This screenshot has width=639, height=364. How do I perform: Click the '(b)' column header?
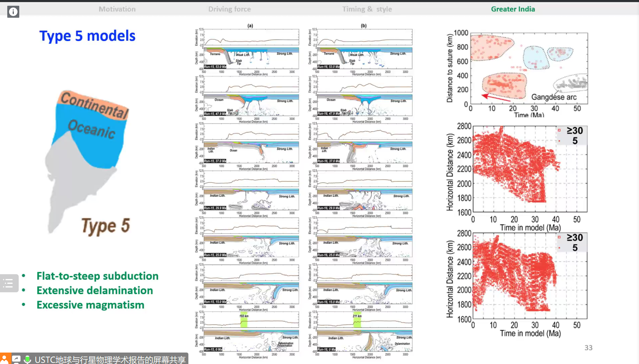coord(364,26)
